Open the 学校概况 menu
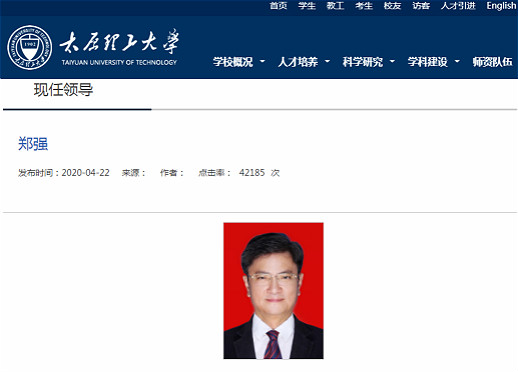518x372 pixels. click(x=233, y=62)
